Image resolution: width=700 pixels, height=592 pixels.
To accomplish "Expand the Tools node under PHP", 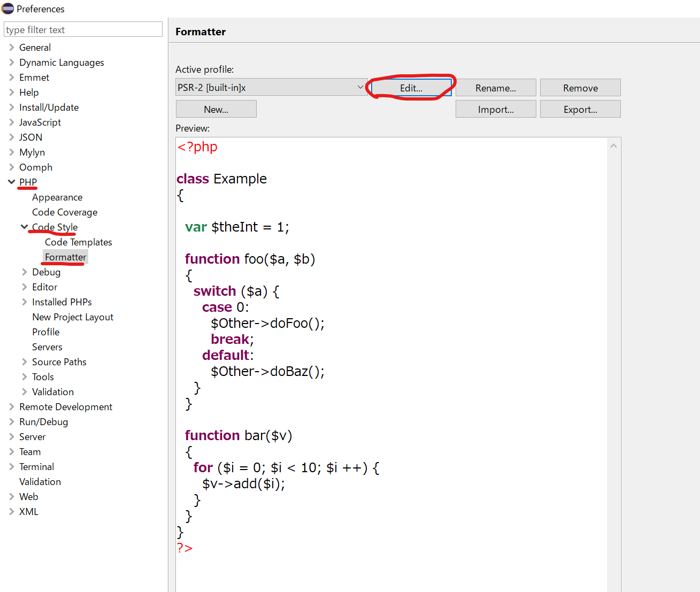I will (24, 376).
